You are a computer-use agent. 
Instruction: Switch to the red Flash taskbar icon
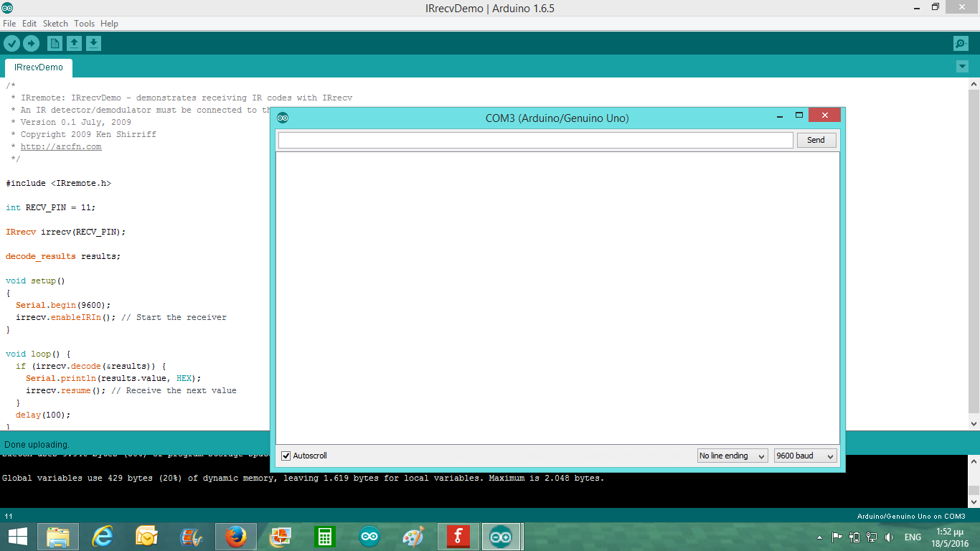coord(458,537)
